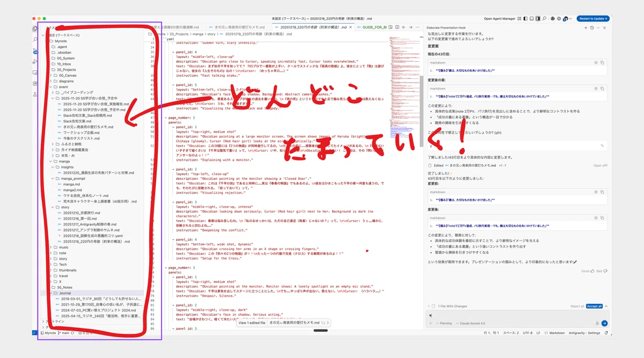Screen dimensions: 644x358
Task: Copy the second markdown code block
Action: [x=603, y=89]
